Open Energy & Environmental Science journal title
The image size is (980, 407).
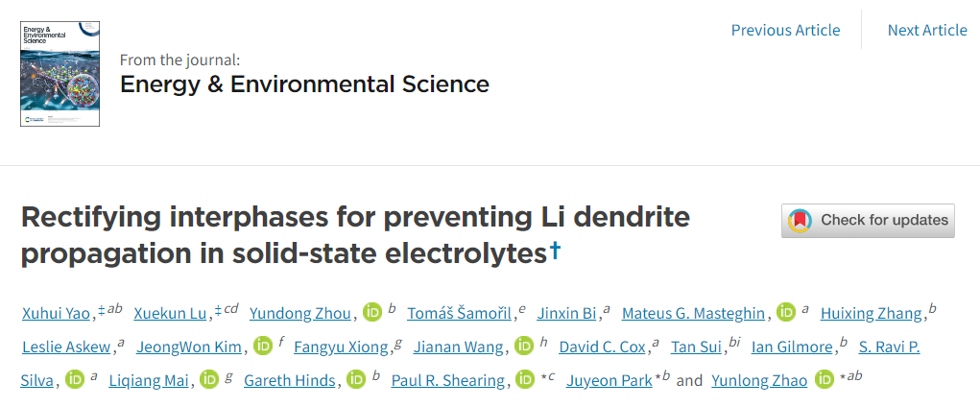pyautogui.click(x=304, y=84)
